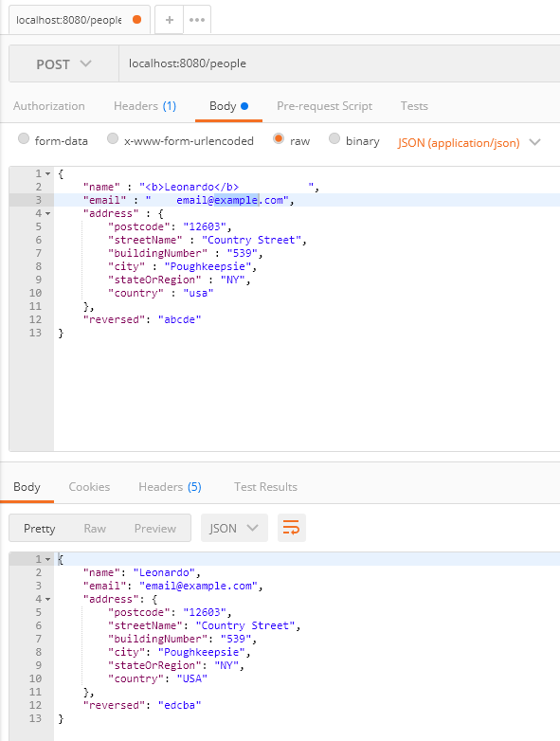Click request city value "Poughkeepsie"

pos(208,266)
